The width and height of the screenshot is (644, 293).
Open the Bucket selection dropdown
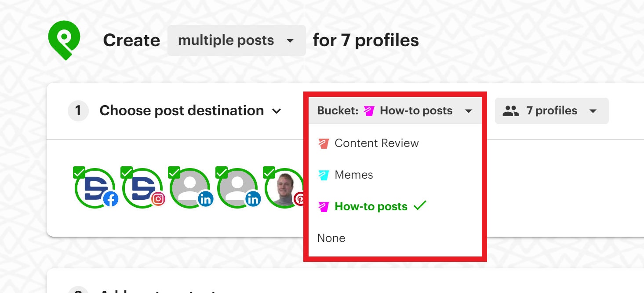tap(395, 110)
